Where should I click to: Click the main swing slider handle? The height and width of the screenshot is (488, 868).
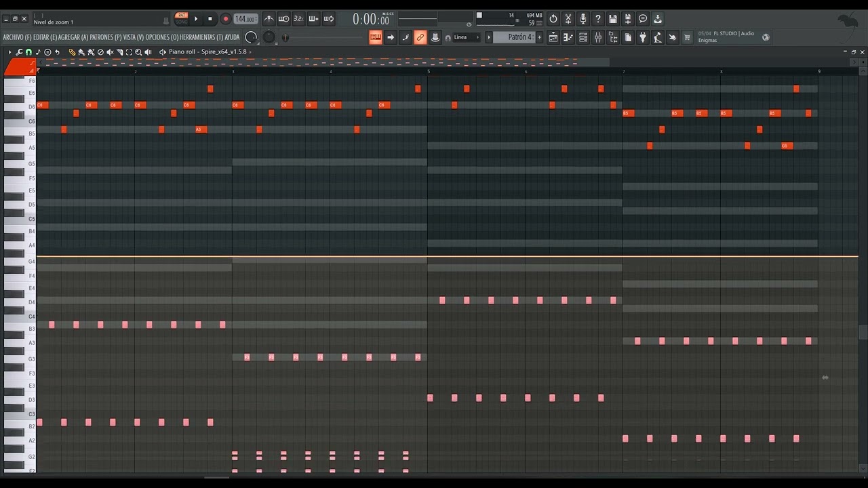click(285, 38)
